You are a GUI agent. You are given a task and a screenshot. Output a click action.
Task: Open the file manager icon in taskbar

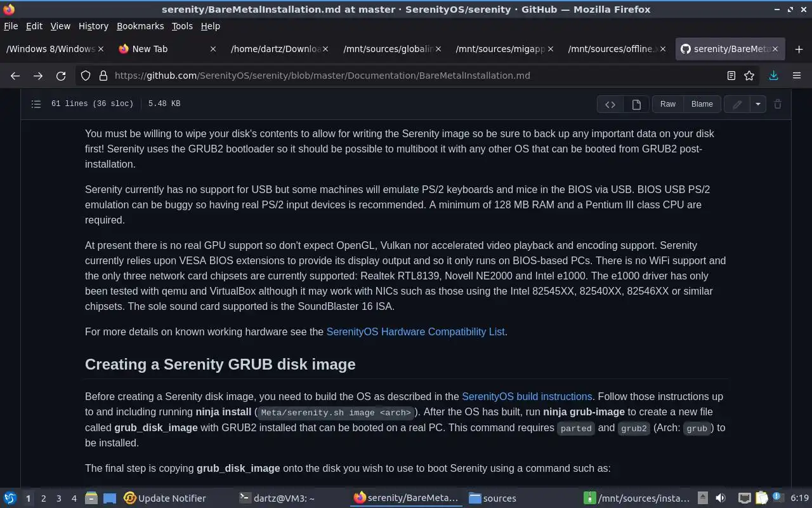(x=91, y=498)
